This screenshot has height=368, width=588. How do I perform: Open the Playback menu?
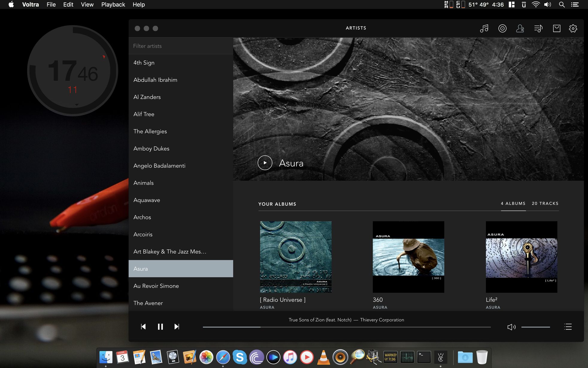click(113, 4)
